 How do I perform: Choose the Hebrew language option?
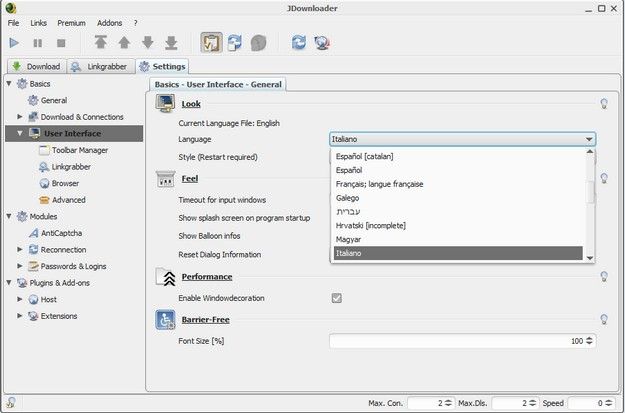point(458,212)
